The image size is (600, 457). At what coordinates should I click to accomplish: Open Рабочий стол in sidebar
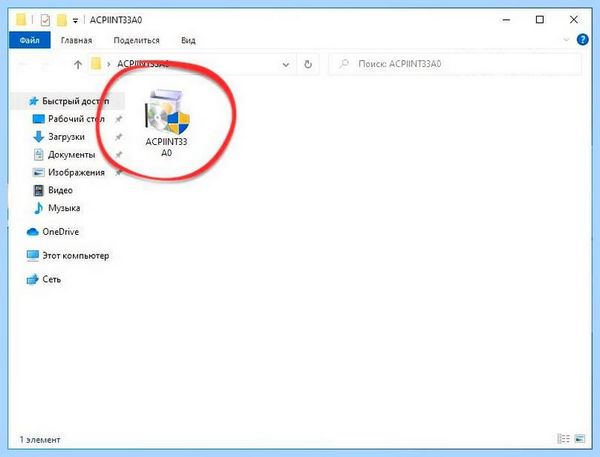click(69, 119)
